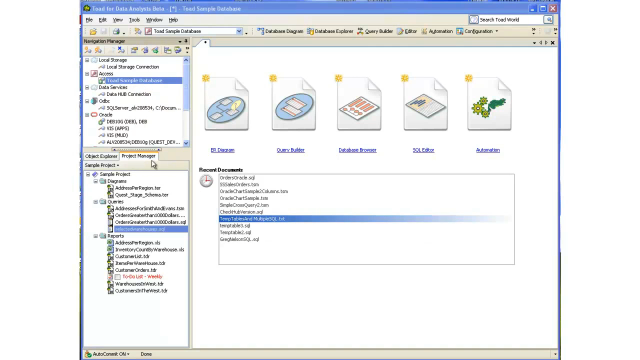Image resolution: width=640 pixels, height=360 pixels.
Task: Click the open folder icon in toolbar
Action: pos(93,31)
